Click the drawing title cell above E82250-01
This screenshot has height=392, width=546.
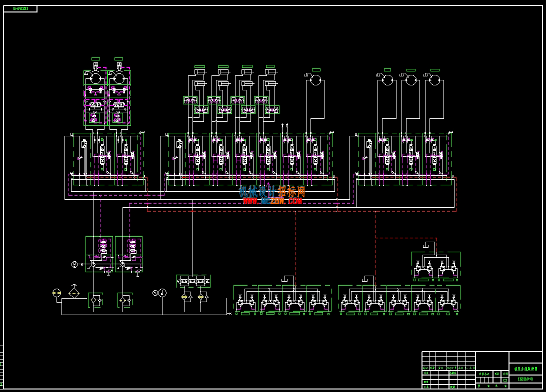click(526, 369)
